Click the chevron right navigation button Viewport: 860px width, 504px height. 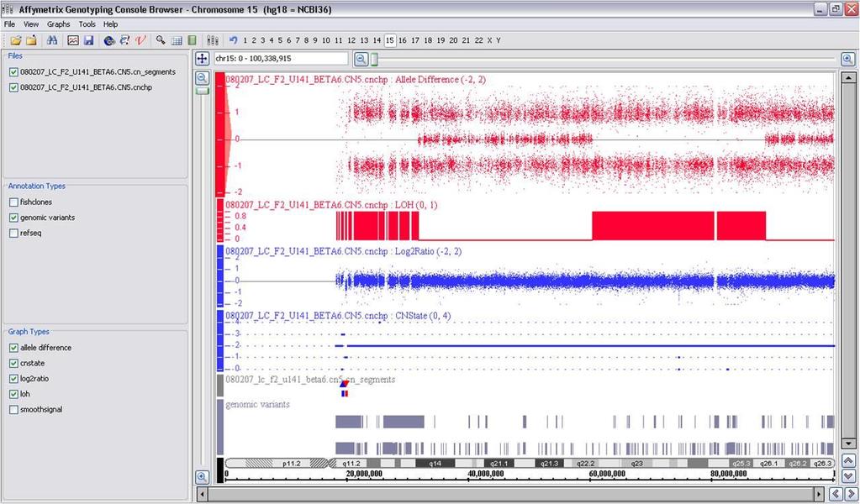[851, 494]
